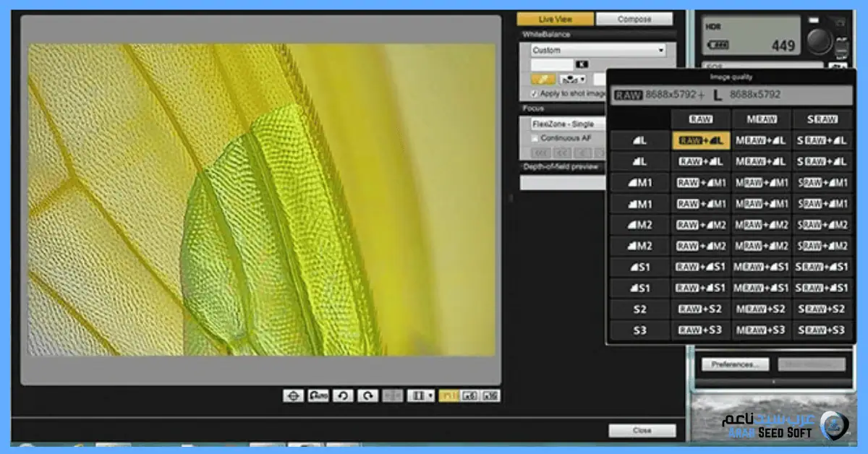
Task: Click the crosshair focus frame icon
Action: pos(293,395)
